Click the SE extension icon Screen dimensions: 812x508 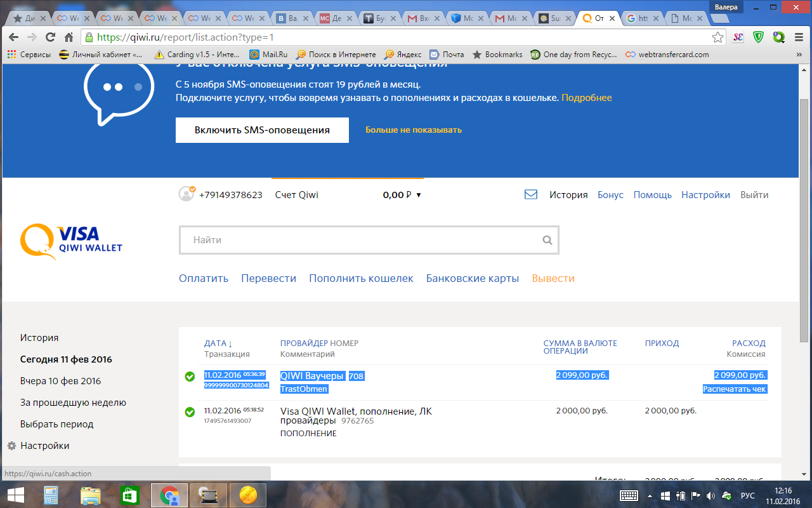point(738,37)
